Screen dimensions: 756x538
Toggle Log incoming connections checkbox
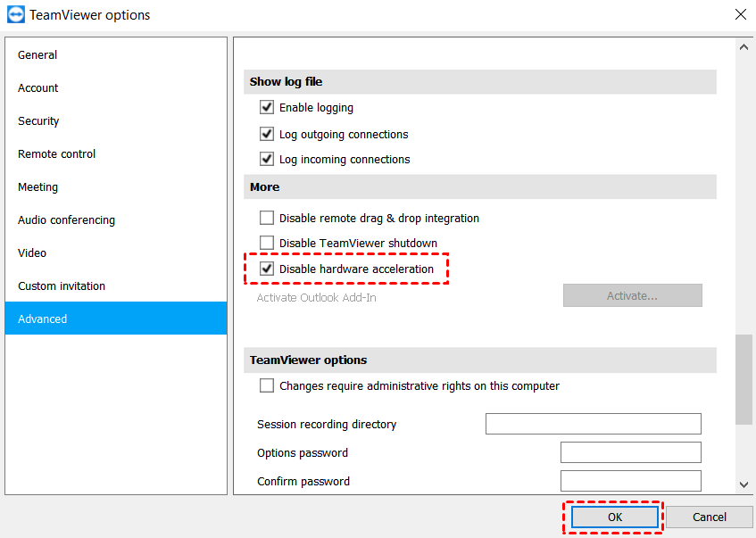coord(267,159)
